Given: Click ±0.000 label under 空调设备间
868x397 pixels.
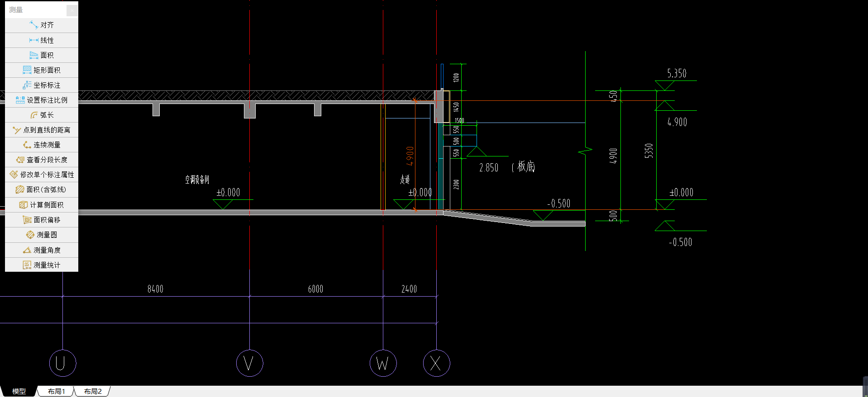Looking at the screenshot, I should pos(228,193).
